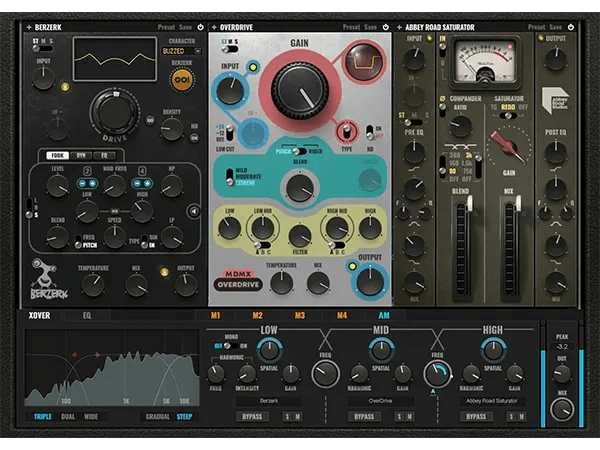Open the Berzerk FDBK tab
The height and width of the screenshot is (450, 600).
[x=57, y=155]
